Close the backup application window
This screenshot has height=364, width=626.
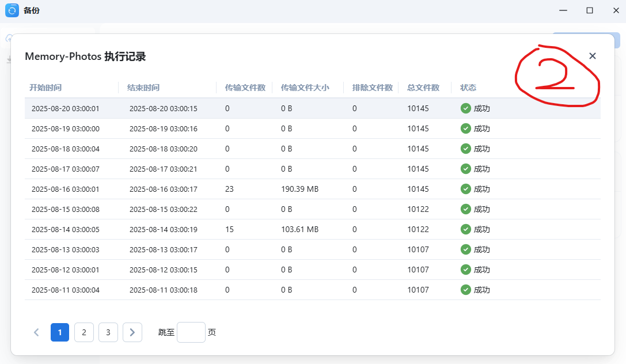tap(616, 10)
